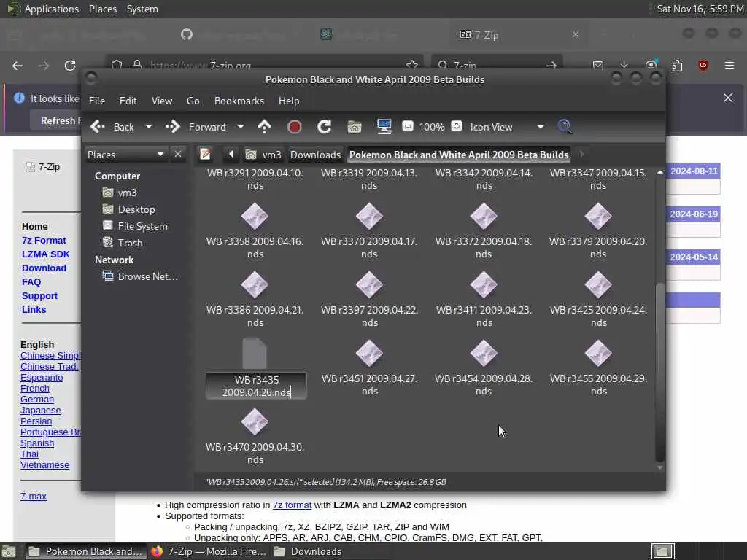
Task: Select the WB r3379 2009.04.20 file icon
Action: coord(598,216)
